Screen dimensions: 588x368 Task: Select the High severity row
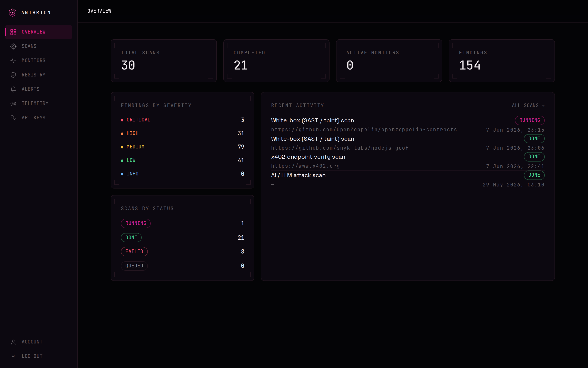(183, 133)
